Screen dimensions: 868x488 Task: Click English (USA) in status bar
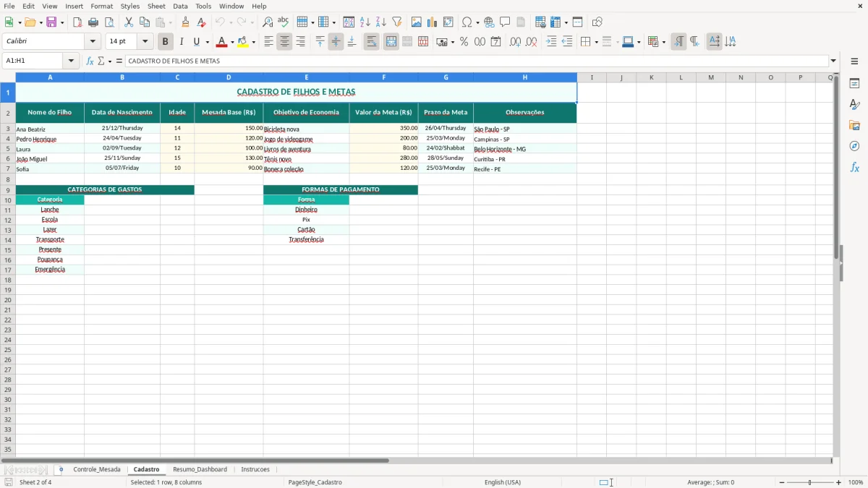502,482
